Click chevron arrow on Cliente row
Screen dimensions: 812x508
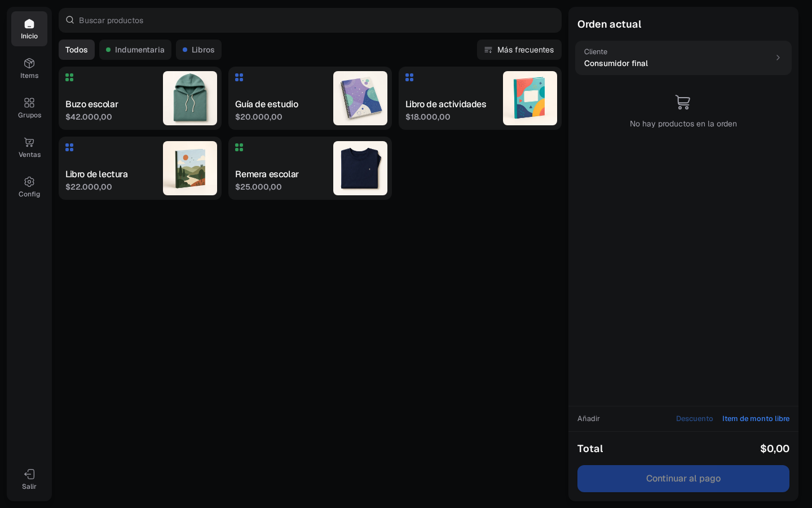coord(778,58)
